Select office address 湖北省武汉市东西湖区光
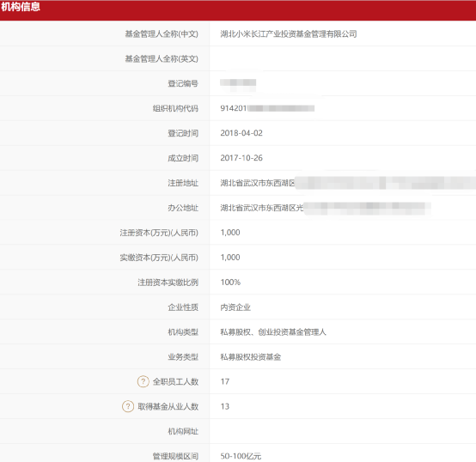 (262, 208)
